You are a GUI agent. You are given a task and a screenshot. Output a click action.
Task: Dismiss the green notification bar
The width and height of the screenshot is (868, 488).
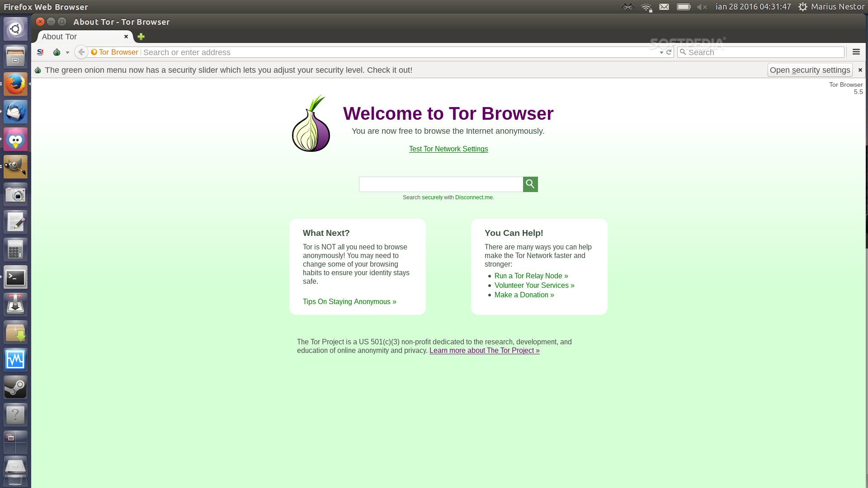[x=860, y=70]
